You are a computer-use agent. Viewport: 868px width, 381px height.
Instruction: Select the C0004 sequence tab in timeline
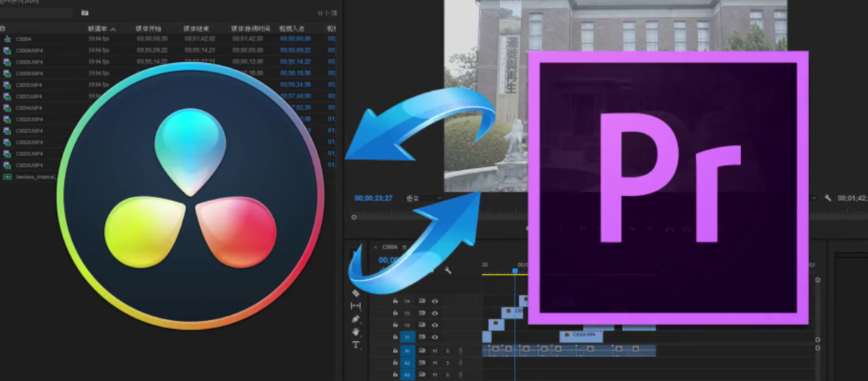click(389, 247)
